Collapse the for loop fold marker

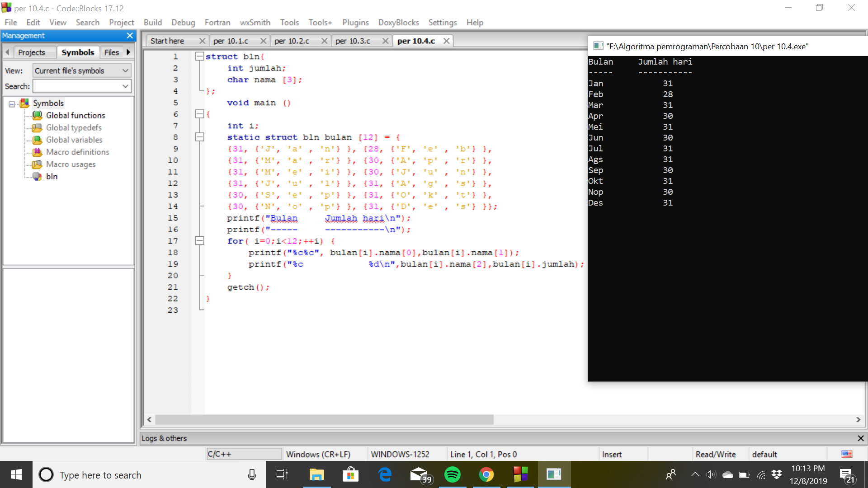pos(199,241)
